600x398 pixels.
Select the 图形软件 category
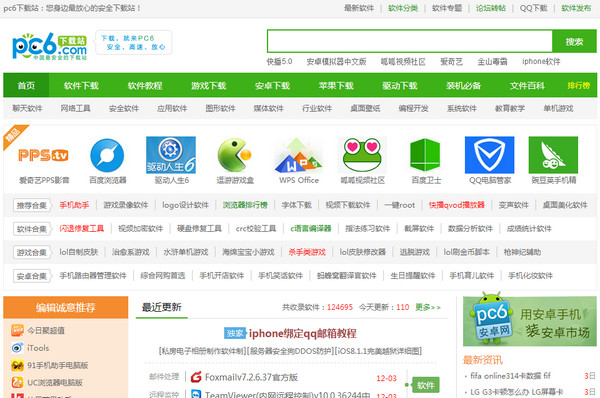click(220, 108)
